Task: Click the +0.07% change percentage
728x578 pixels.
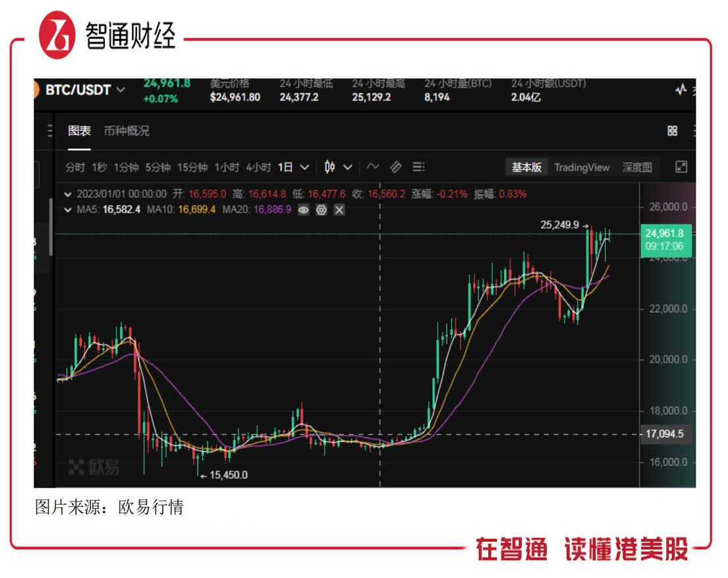Action: (x=161, y=98)
